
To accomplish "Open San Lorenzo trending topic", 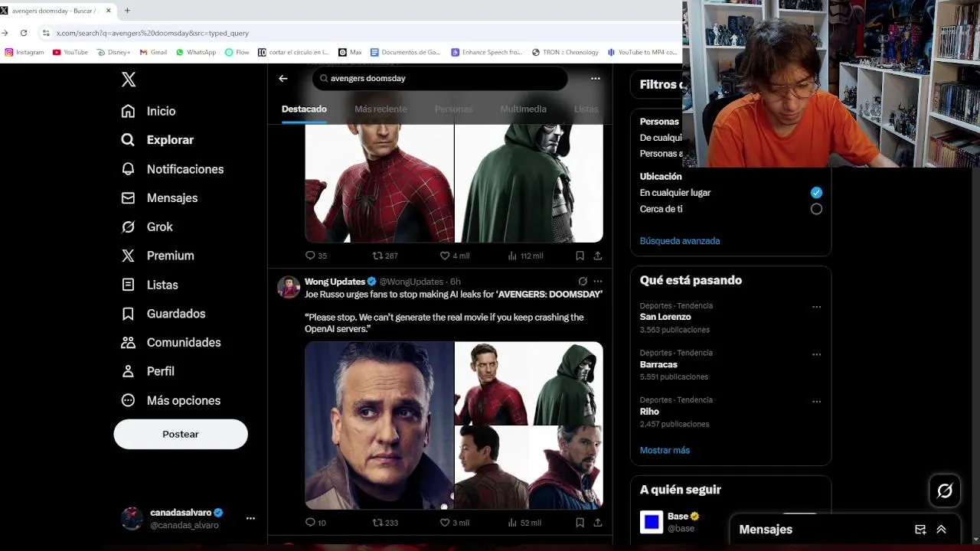I will coord(665,317).
